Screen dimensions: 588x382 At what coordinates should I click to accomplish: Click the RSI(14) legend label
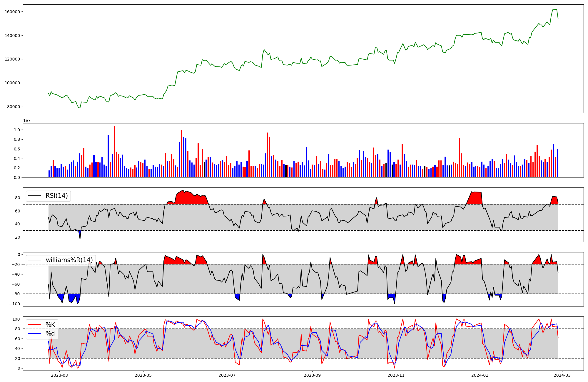coord(56,196)
